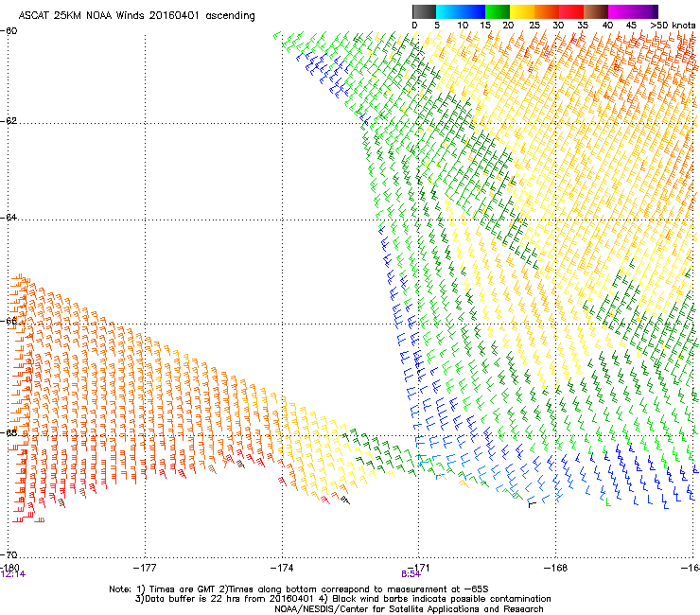Screen dimensions: 700x615
Task: Click the green 15-20 knots legend color
Action: coord(498,11)
